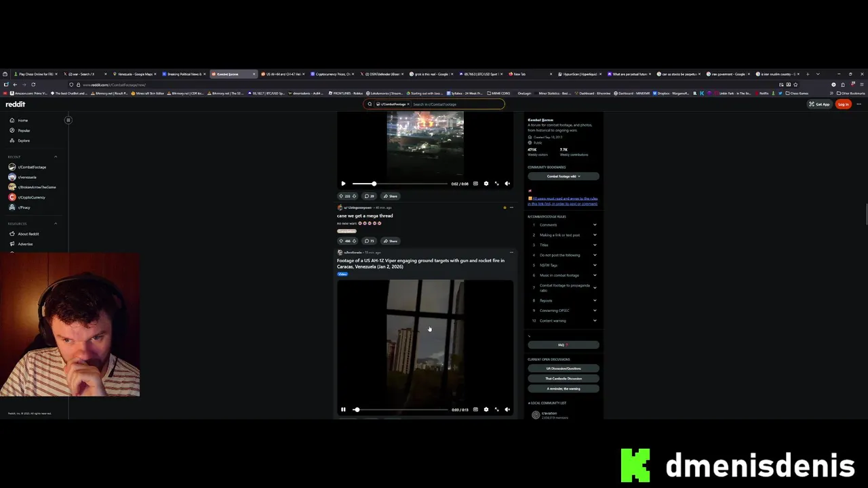
Task: Share the mega thread post
Action: pos(390,241)
